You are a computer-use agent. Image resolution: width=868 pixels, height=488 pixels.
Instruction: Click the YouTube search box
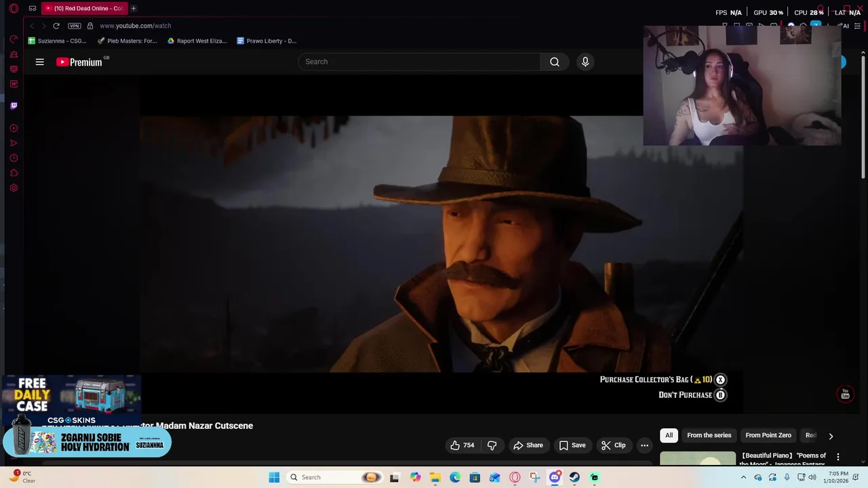pyautogui.click(x=419, y=62)
